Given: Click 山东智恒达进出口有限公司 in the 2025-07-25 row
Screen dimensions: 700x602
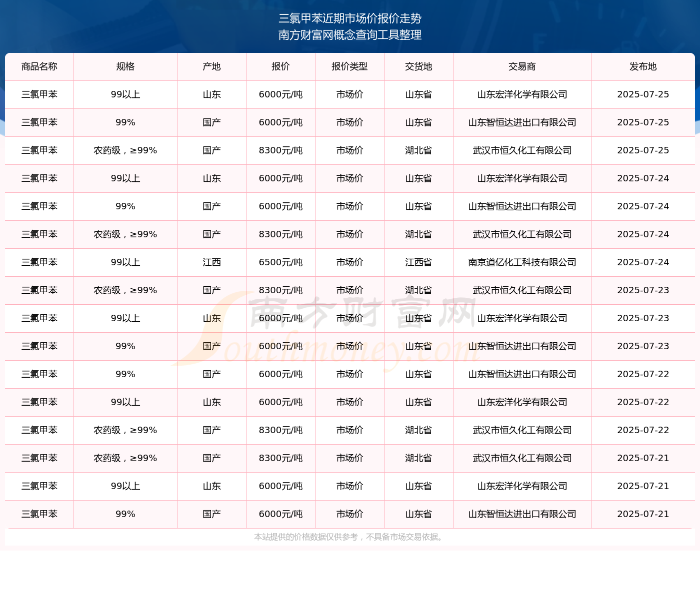Looking at the screenshot, I should click(x=522, y=122).
